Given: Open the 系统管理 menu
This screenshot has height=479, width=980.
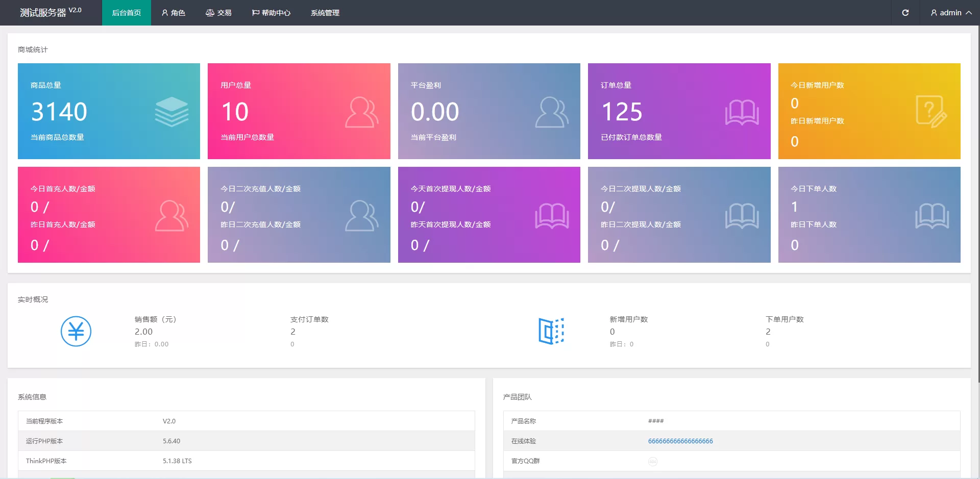Looking at the screenshot, I should (325, 13).
